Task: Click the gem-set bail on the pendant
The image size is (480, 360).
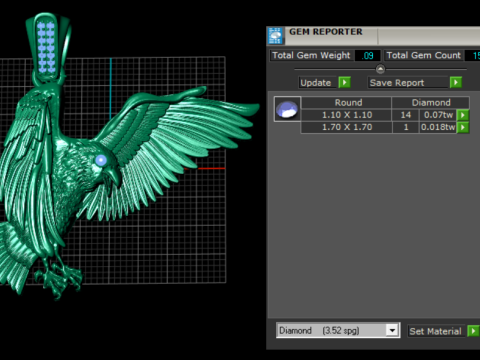Action: coord(47,47)
